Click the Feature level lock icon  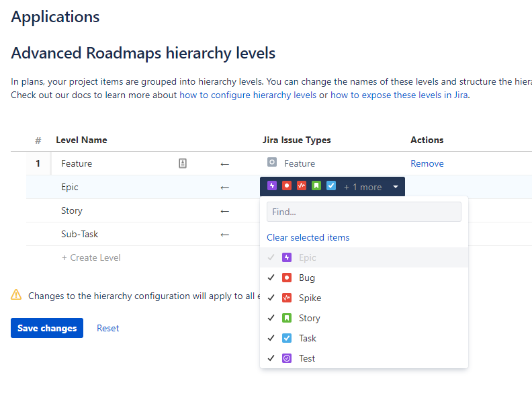coord(183,163)
